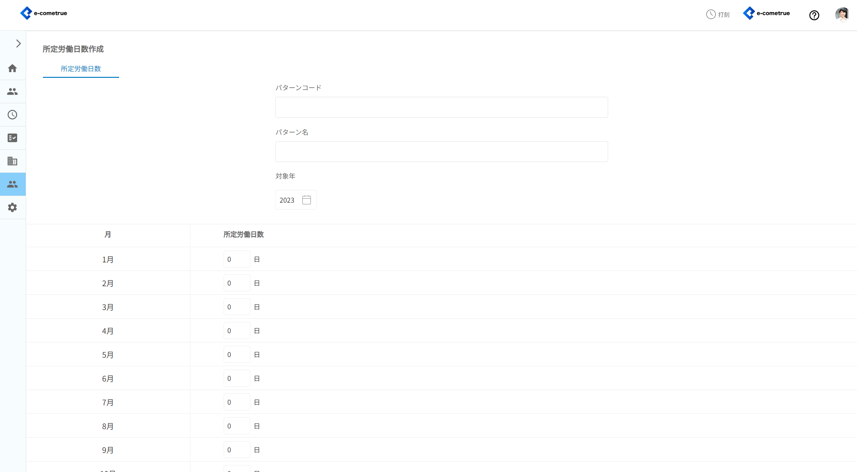
Task: Click the 1月 working days input
Action: [x=237, y=259]
